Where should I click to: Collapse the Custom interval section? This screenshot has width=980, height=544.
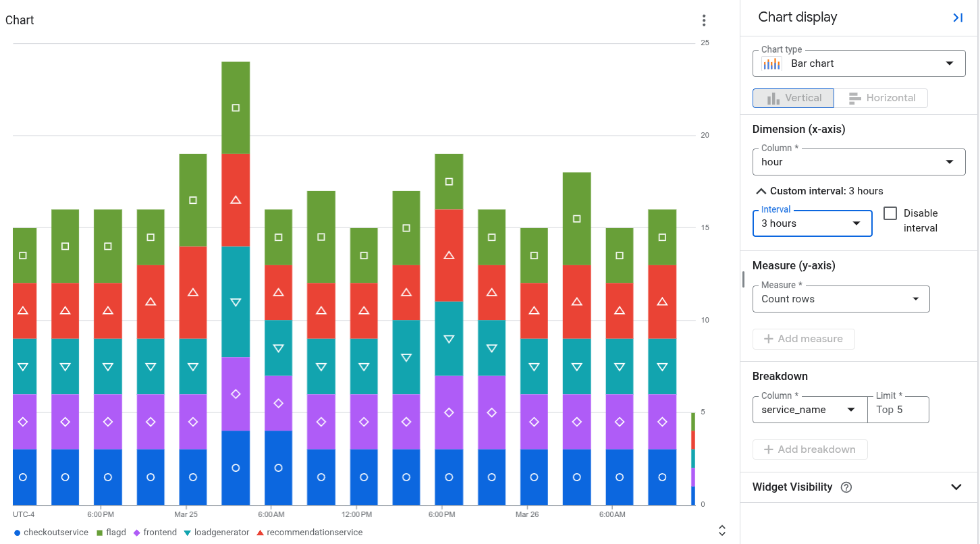[761, 190]
